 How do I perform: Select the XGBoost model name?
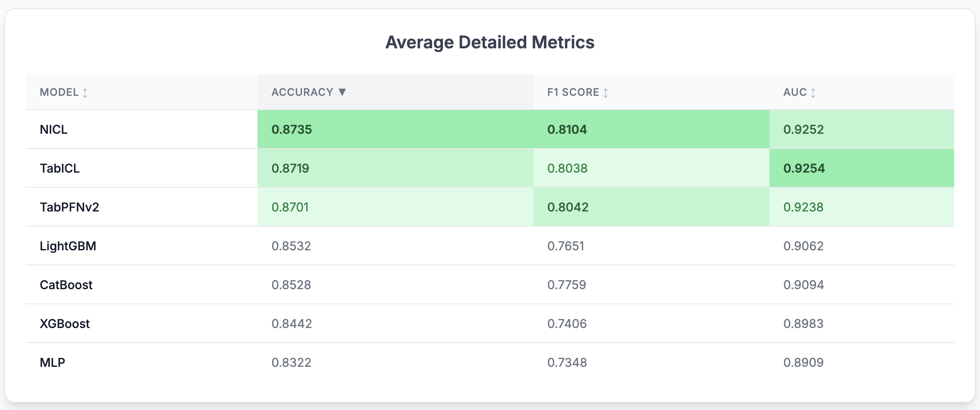(65, 324)
